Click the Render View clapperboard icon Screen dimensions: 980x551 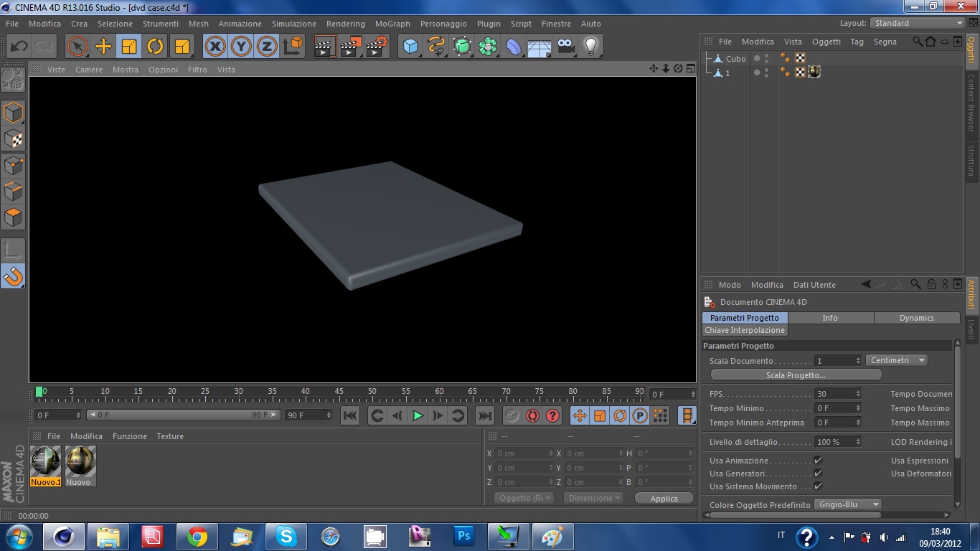325,47
